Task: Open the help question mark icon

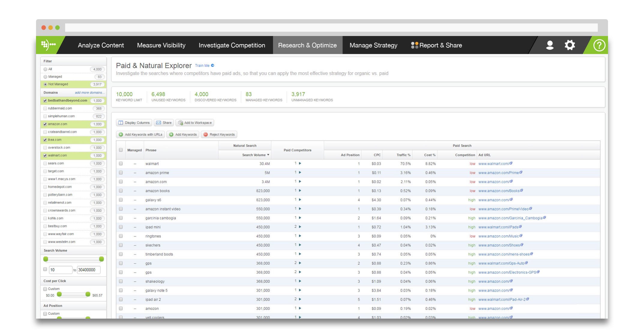Action: (x=599, y=45)
